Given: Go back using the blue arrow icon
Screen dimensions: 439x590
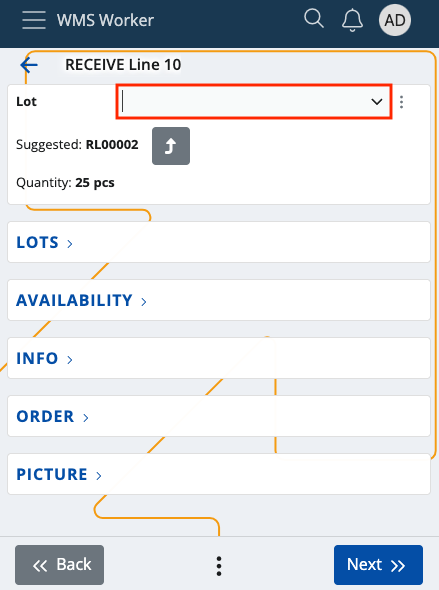Looking at the screenshot, I should tap(29, 65).
